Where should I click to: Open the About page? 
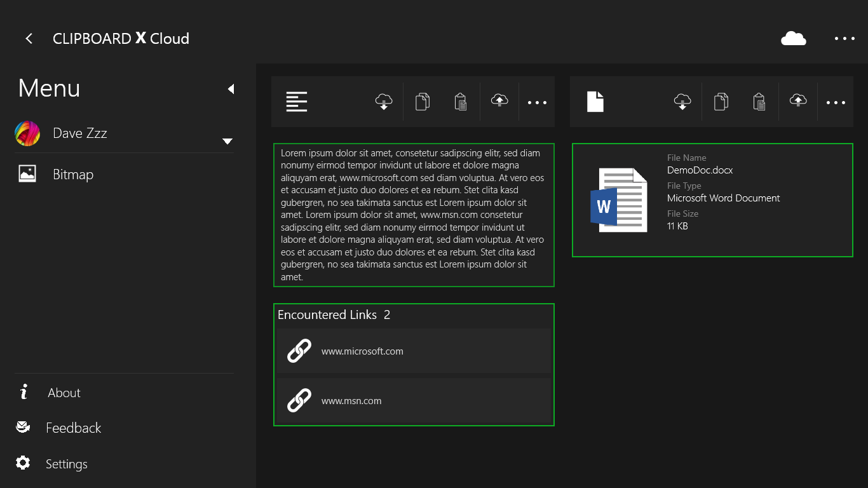(x=64, y=393)
